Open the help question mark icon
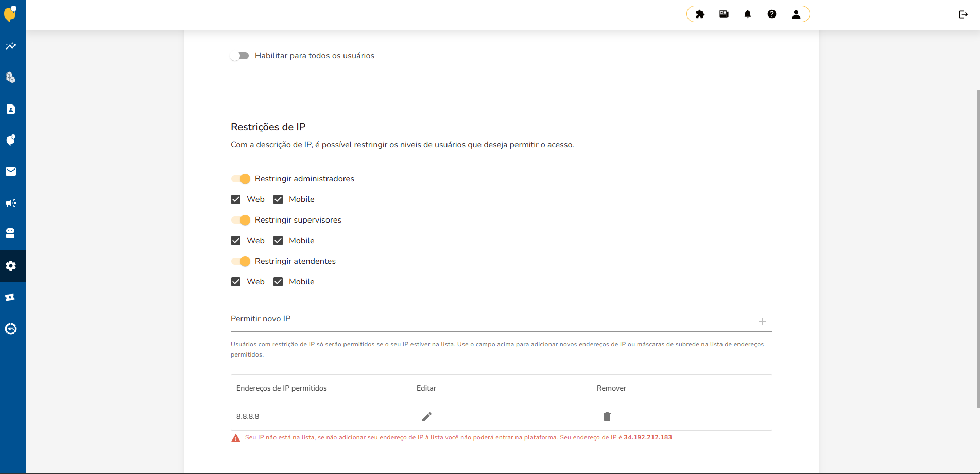This screenshot has width=980, height=474. point(772,14)
